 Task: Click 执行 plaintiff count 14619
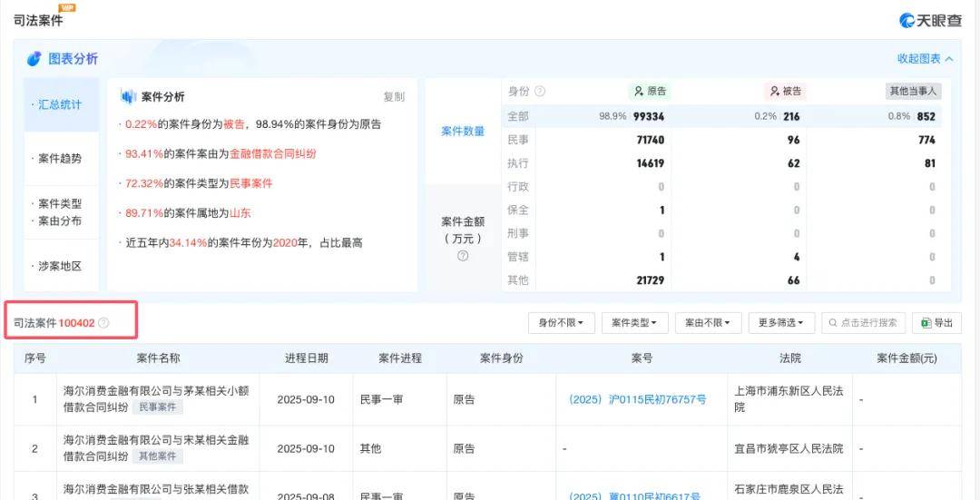point(651,163)
